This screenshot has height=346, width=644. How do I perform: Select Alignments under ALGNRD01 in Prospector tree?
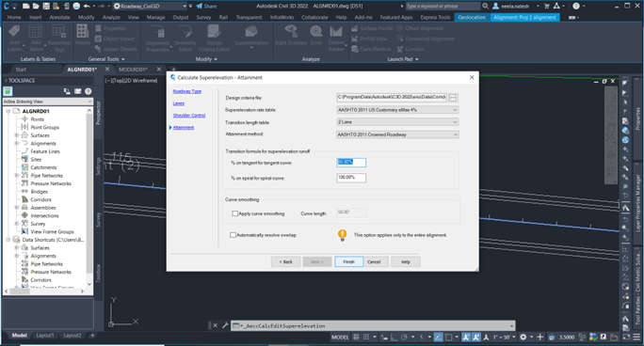(x=43, y=143)
